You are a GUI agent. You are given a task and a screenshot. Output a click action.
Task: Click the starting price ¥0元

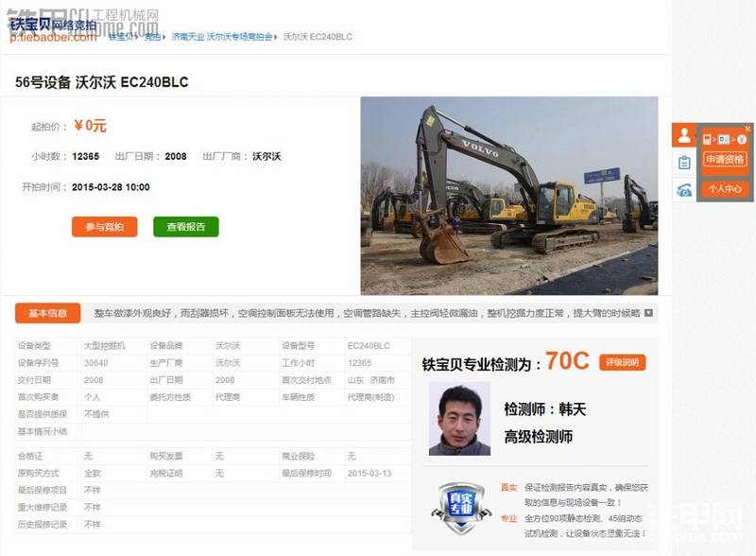click(x=90, y=126)
